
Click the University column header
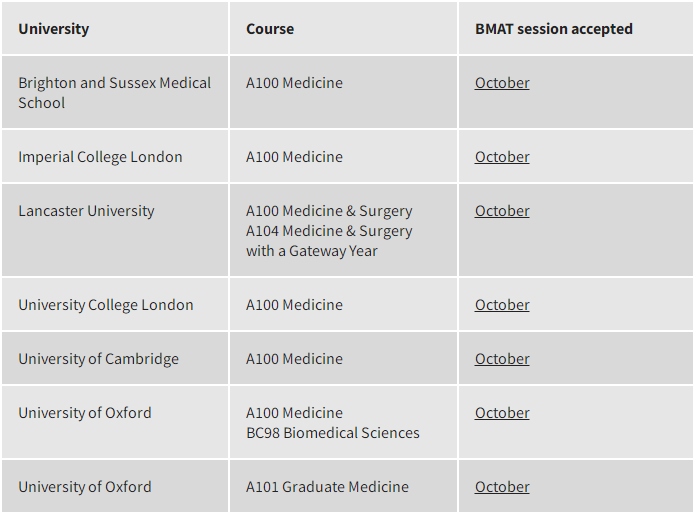coord(54,29)
